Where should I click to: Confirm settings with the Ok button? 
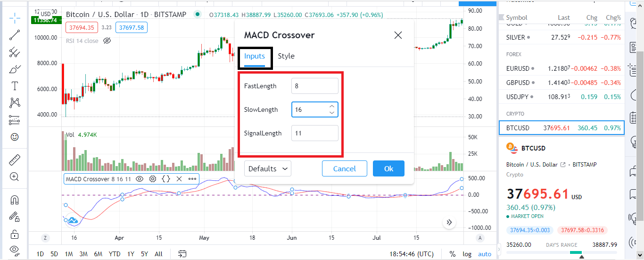tap(388, 168)
